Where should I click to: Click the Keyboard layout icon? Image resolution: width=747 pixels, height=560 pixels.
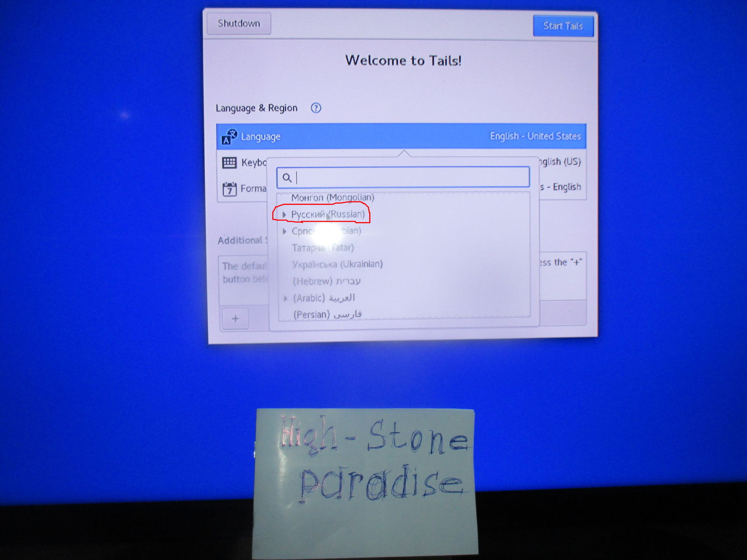(x=229, y=162)
